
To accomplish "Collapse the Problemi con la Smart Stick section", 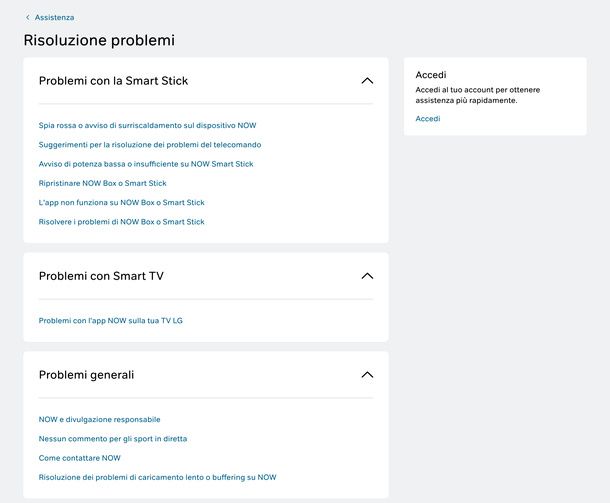I will click(367, 81).
